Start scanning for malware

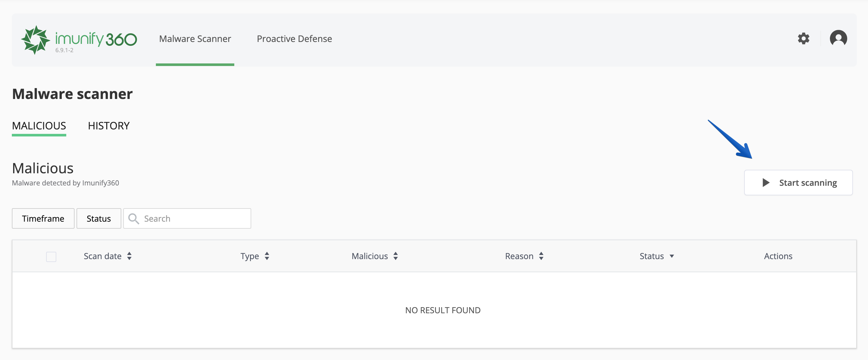coord(798,183)
